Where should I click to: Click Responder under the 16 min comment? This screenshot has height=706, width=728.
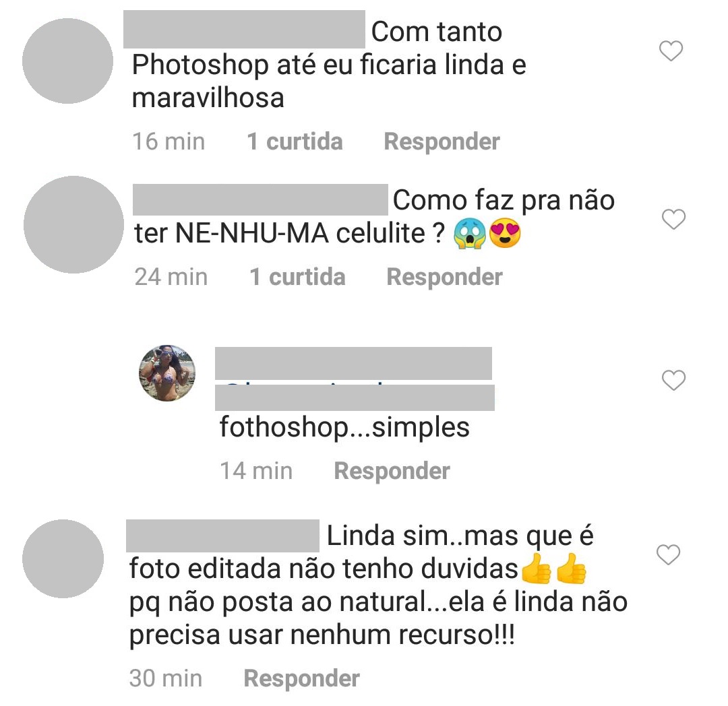pos(442,141)
